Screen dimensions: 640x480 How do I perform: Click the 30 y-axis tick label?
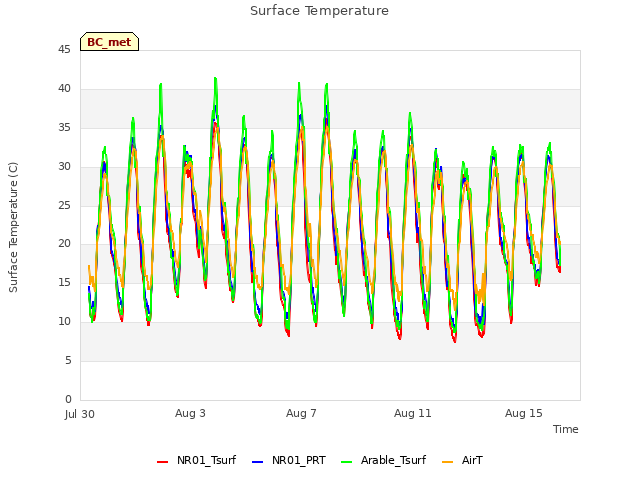pyautogui.click(x=64, y=166)
